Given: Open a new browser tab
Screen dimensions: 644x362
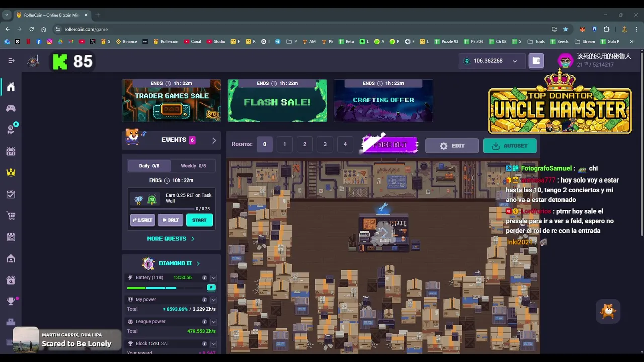Looking at the screenshot, I should tap(98, 15).
